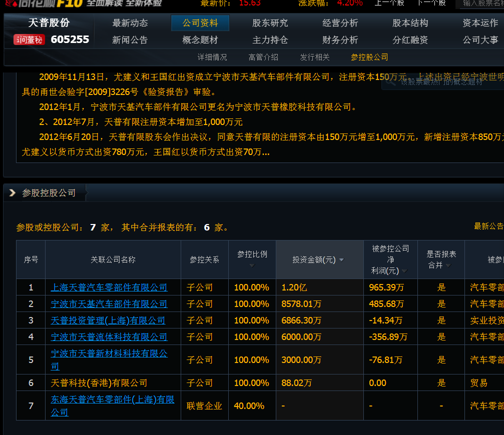Open the 股本结构 tab

click(x=410, y=23)
